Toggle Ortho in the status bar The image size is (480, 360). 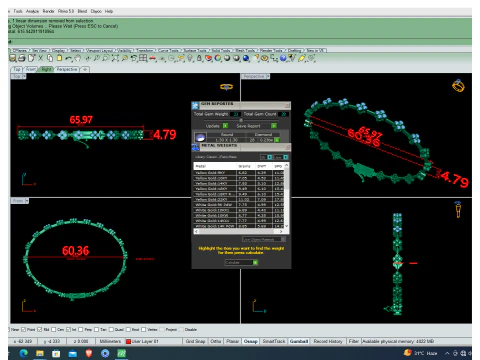pos(216,341)
